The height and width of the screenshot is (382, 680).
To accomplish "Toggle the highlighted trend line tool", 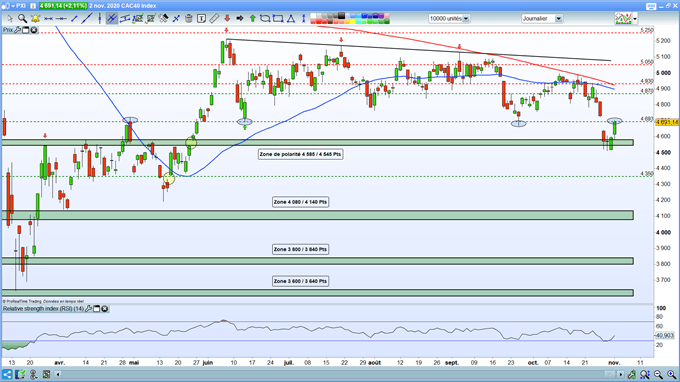I will pyautogui.click(x=111, y=19).
